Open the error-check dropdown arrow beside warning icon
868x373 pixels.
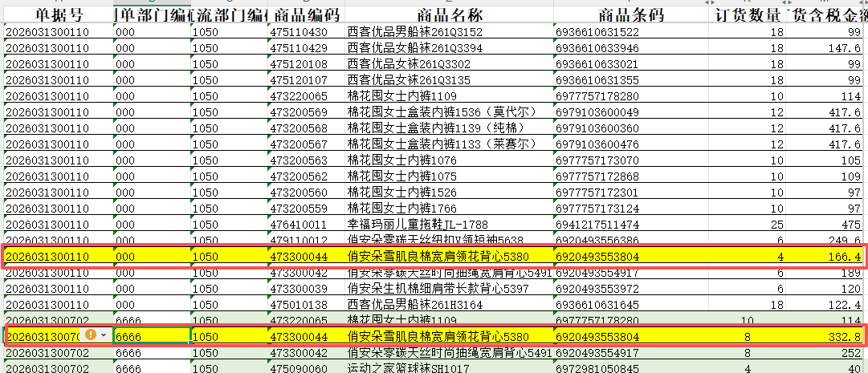point(104,336)
